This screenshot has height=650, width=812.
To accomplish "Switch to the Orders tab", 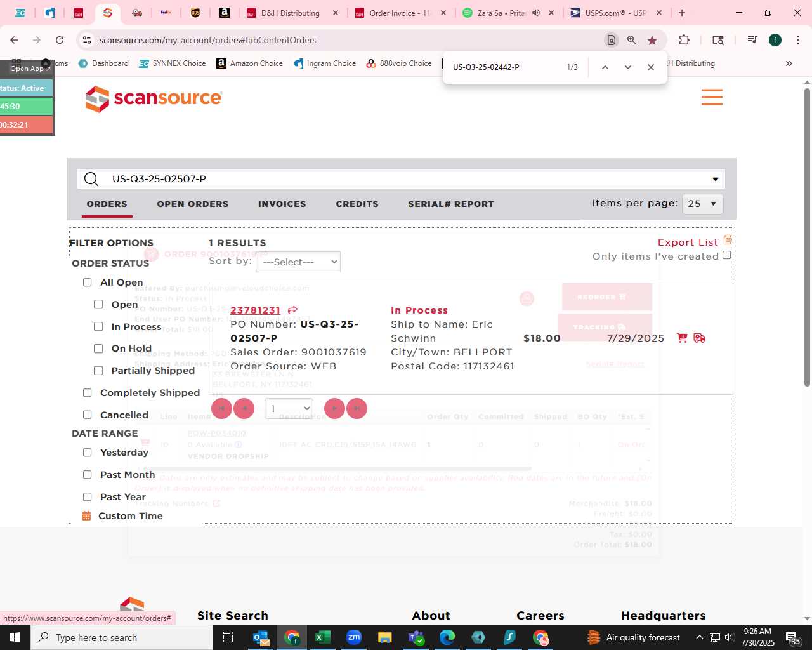I will (x=107, y=204).
